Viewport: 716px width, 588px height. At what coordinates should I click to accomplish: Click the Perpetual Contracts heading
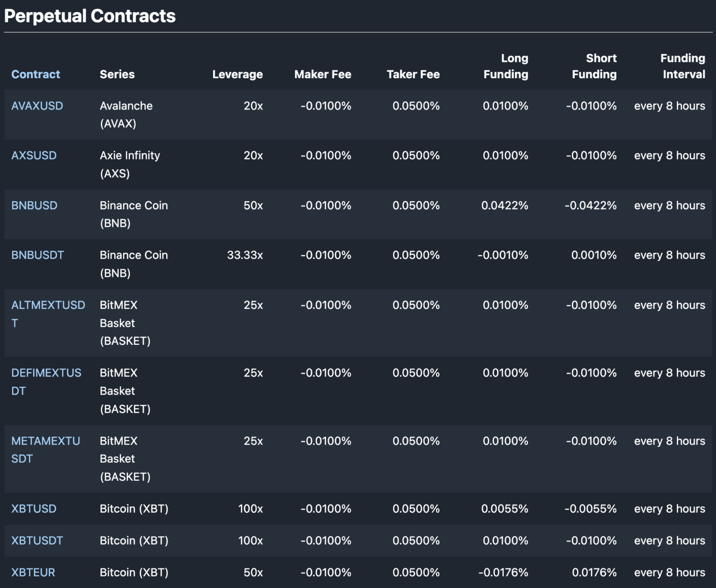pos(89,16)
